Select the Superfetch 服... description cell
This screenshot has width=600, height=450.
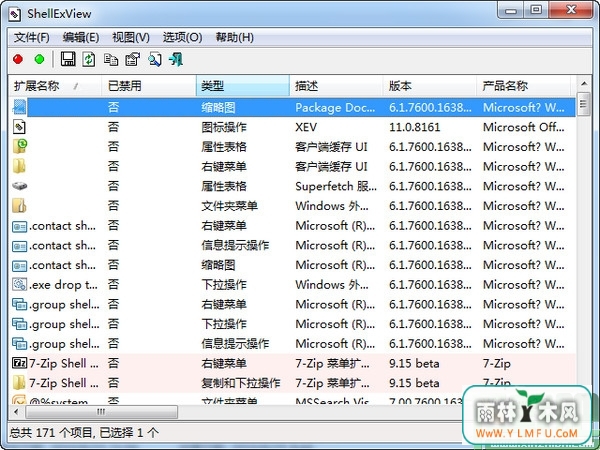[336, 186]
